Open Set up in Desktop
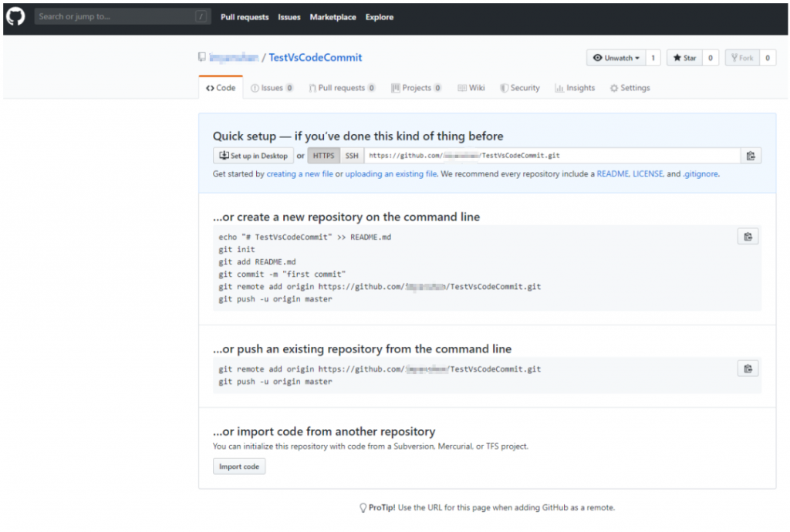Viewport: 790px width, 532px height. (x=253, y=156)
